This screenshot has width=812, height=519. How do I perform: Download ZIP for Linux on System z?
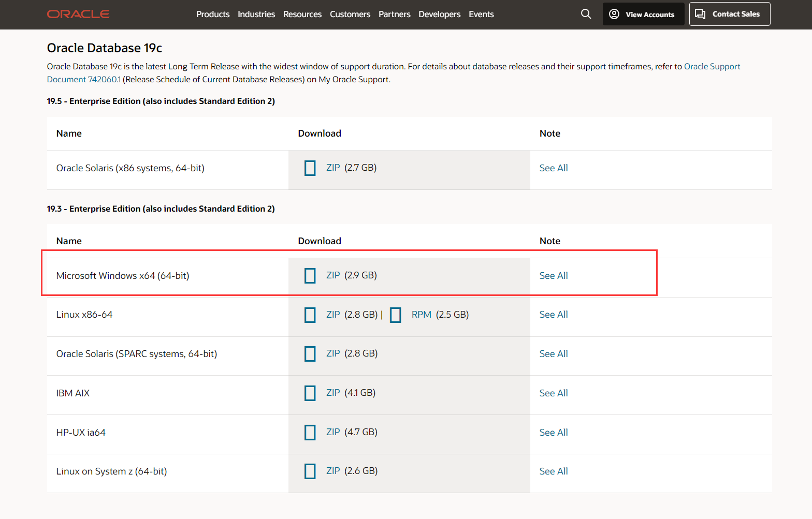pos(333,471)
